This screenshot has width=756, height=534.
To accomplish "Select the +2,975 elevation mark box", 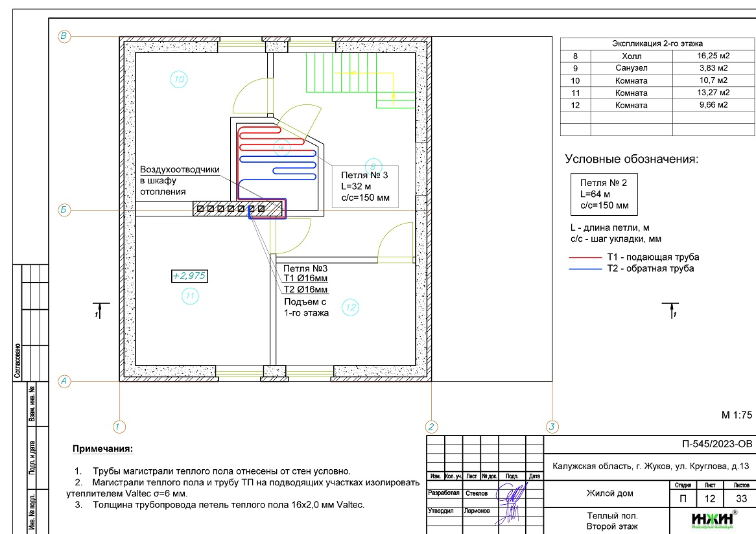I will (189, 276).
